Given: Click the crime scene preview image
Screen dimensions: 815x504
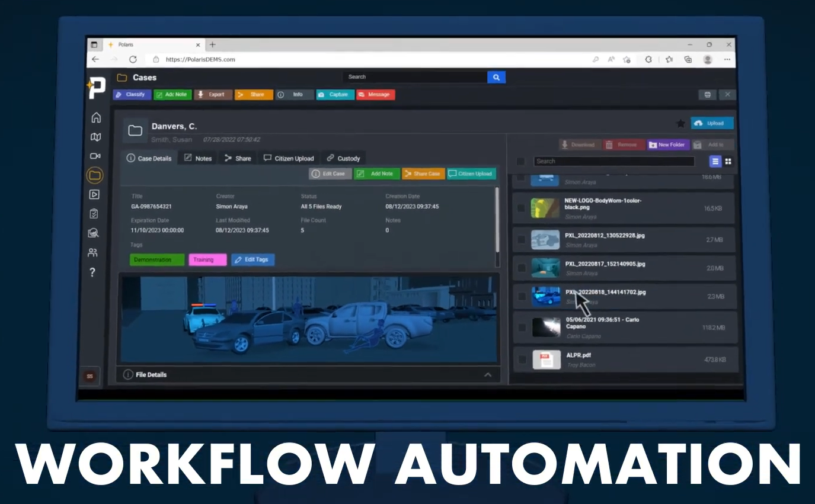Looking at the screenshot, I should [x=309, y=319].
